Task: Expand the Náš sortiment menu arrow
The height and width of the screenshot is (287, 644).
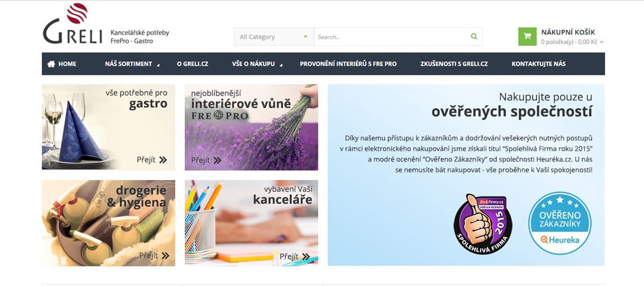Action: (158, 65)
